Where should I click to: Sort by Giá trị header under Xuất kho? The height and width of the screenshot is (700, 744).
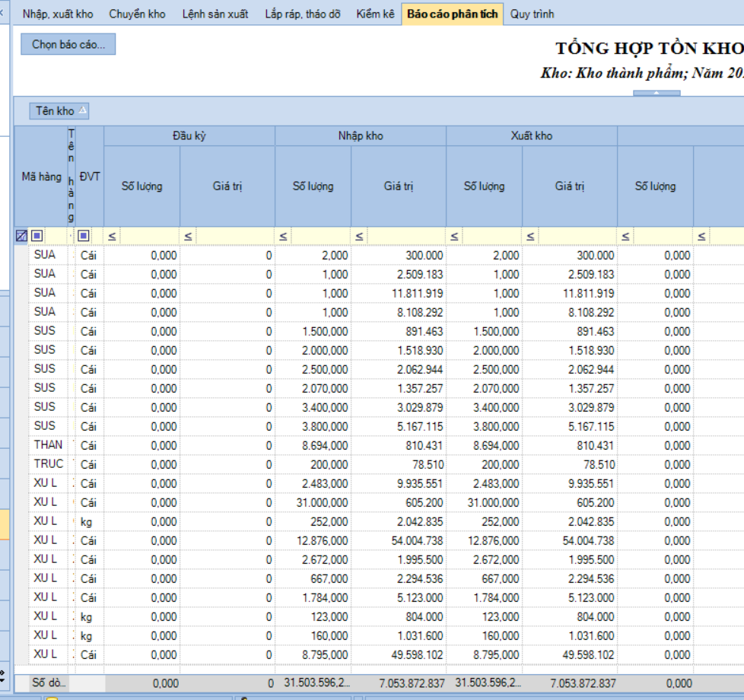coord(569,186)
